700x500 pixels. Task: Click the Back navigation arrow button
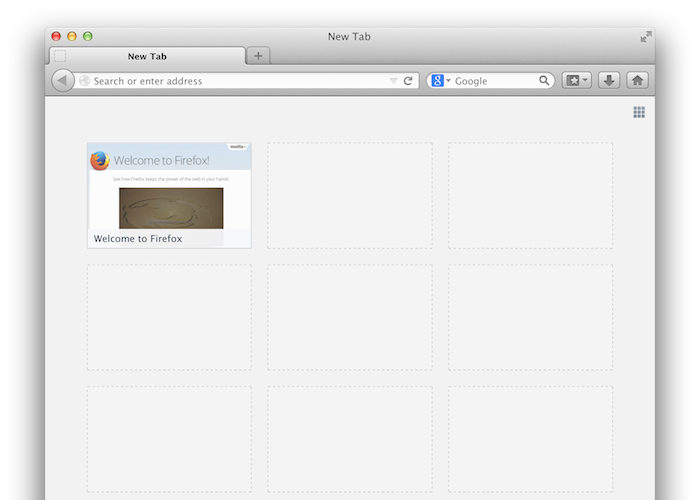[x=62, y=81]
